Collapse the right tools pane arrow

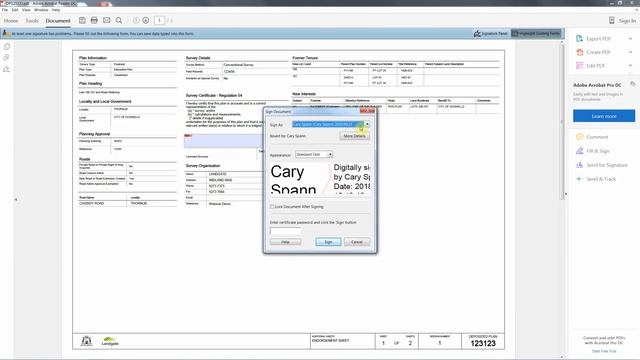click(566, 194)
